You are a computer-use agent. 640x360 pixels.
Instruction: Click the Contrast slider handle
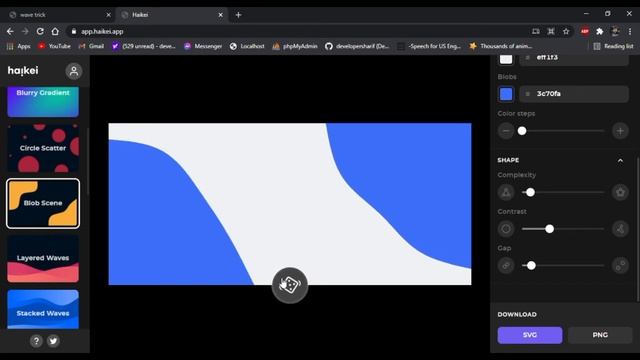(550, 229)
